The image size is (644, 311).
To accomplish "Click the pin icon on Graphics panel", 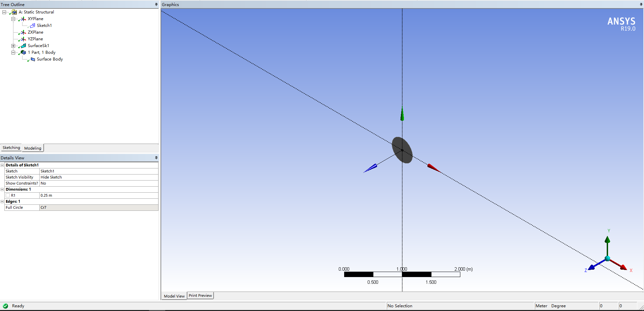I will pos(641,4).
